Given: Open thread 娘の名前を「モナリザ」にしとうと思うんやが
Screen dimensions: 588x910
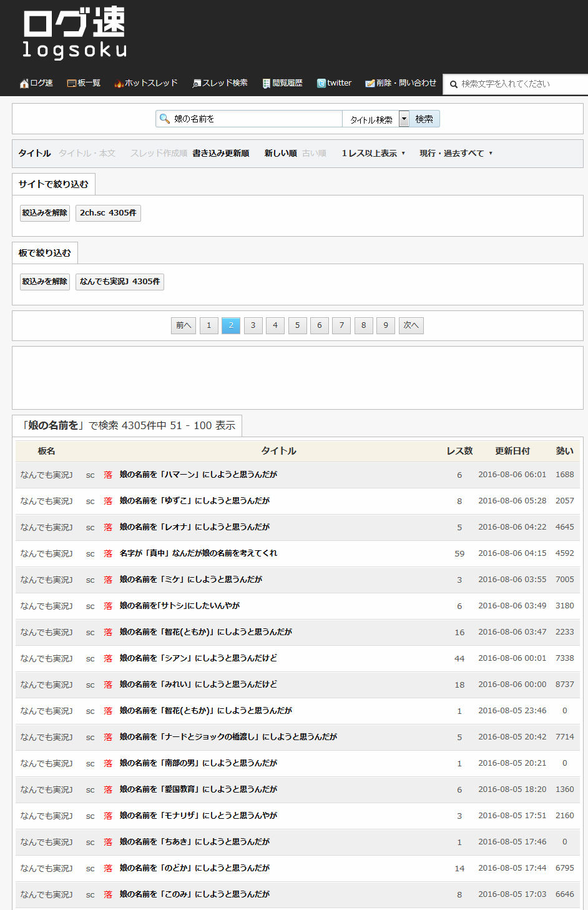Looking at the screenshot, I should (x=198, y=816).
